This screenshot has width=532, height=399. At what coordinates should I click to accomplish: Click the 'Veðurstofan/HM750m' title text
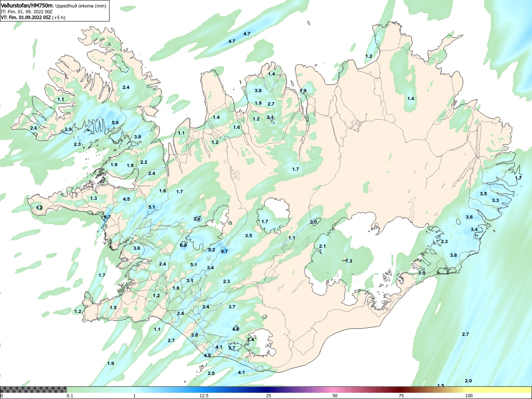27,6
